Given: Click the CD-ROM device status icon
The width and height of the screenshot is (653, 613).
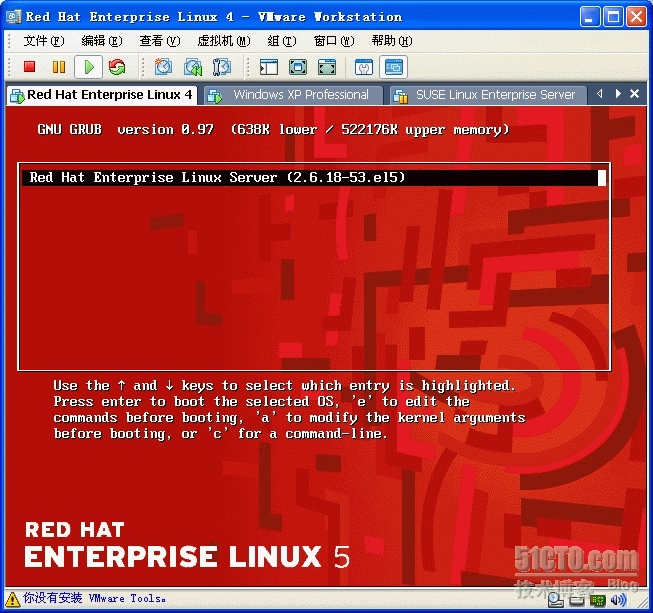Looking at the screenshot, I should (x=555, y=600).
